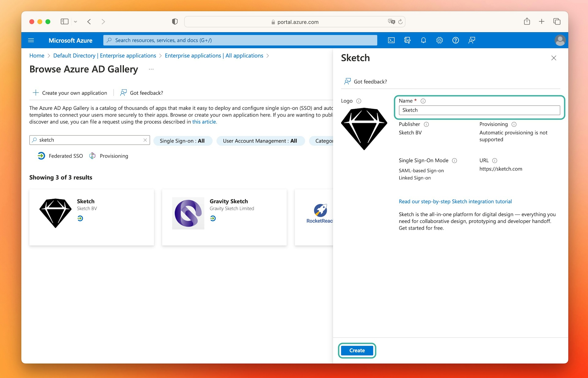Open the notifications bell

(x=423, y=40)
